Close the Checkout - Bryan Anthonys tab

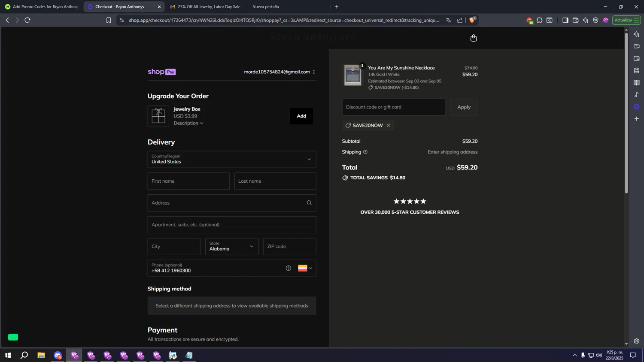pyautogui.click(x=159, y=7)
